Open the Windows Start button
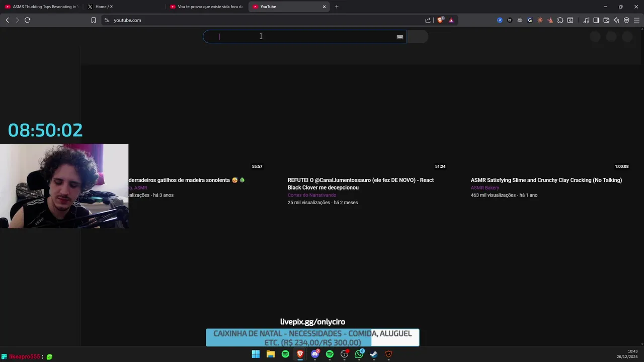This screenshot has height=362, width=644. [x=256, y=354]
